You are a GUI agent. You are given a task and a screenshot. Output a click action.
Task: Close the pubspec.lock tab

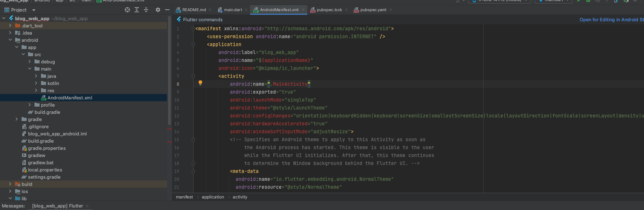pos(346,10)
